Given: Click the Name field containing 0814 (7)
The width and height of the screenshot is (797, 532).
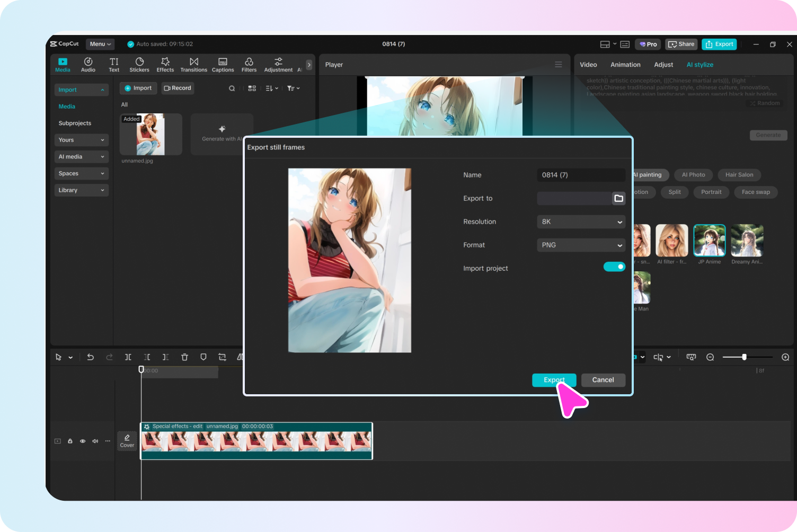Looking at the screenshot, I should [x=581, y=175].
